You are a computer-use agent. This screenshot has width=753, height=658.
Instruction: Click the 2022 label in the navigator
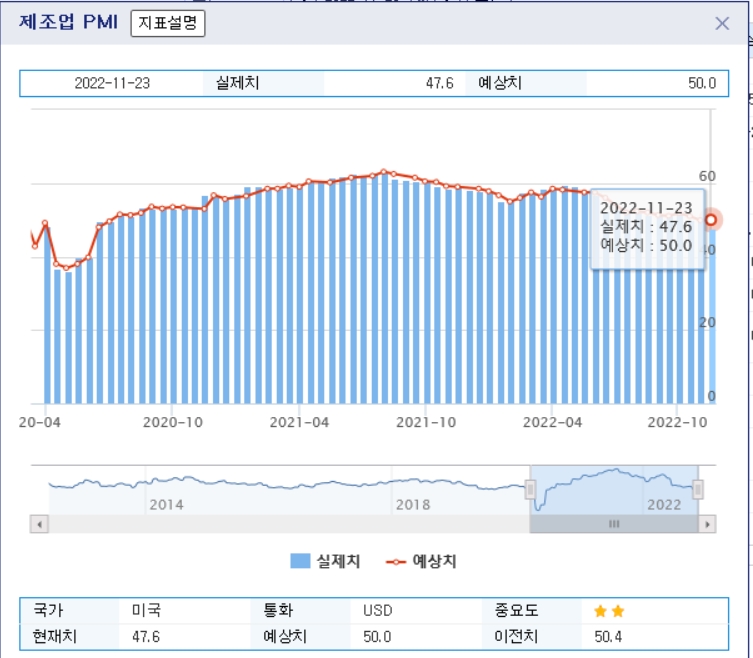664,505
